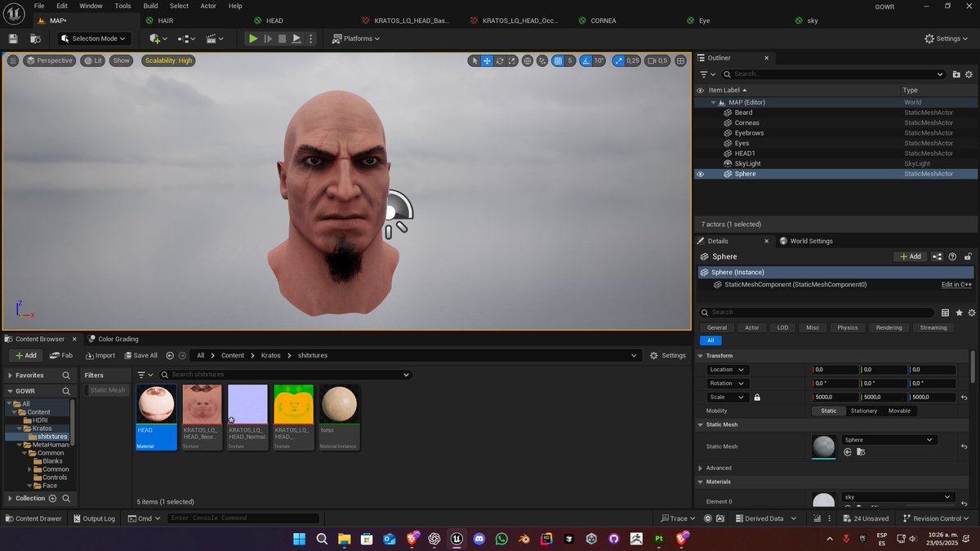Image resolution: width=980 pixels, height=551 pixels.
Task: Click Blueprint/add script icon beside Add
Action: tap(938, 256)
